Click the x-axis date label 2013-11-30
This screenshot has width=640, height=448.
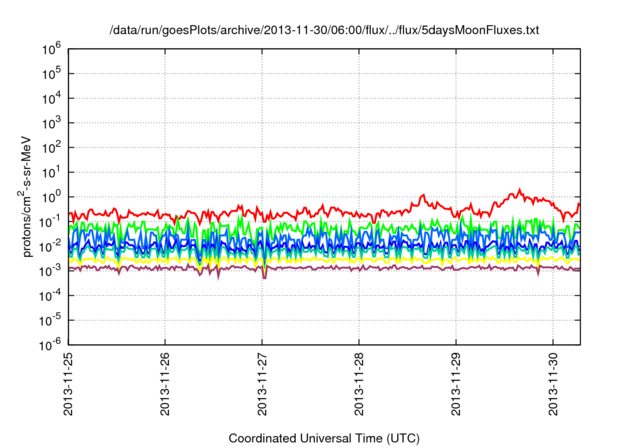[x=553, y=384]
